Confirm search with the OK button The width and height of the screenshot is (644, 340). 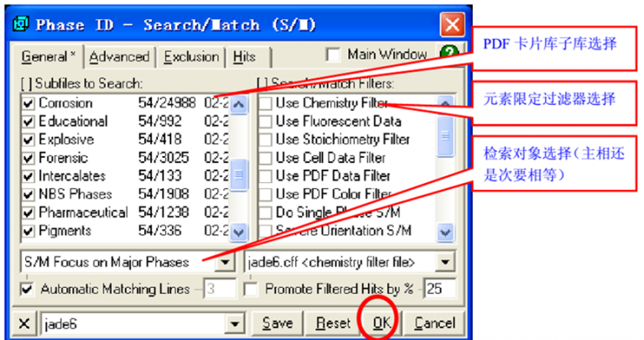382,323
